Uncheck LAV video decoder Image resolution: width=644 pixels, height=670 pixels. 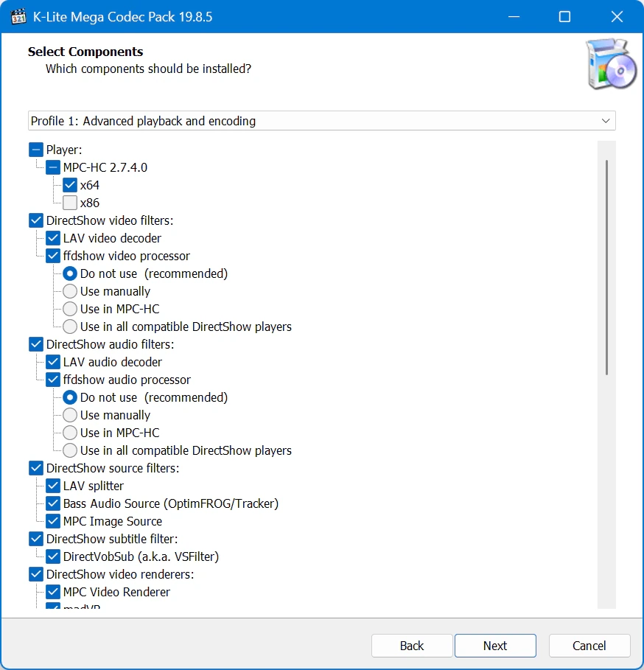tap(53, 238)
